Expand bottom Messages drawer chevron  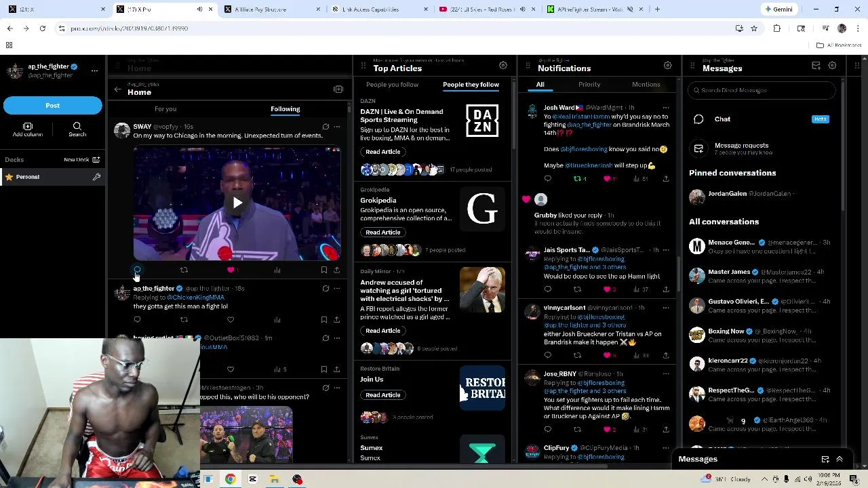pyautogui.click(x=840, y=460)
